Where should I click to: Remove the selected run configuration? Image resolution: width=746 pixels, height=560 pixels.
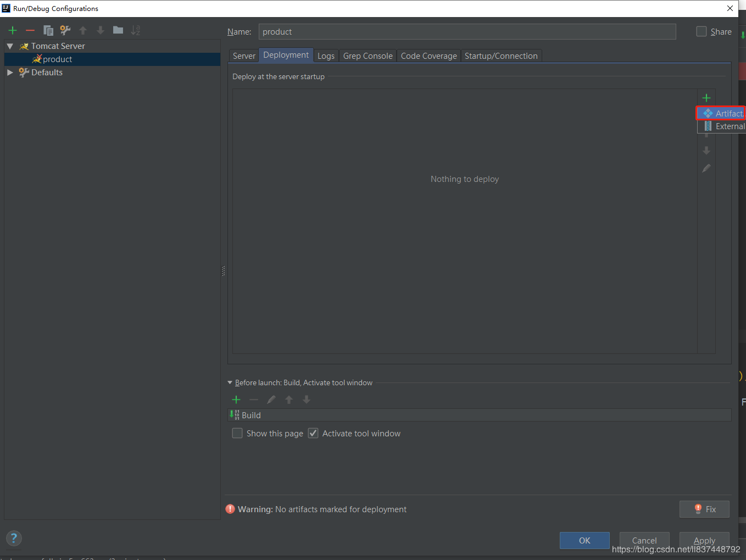point(30,30)
